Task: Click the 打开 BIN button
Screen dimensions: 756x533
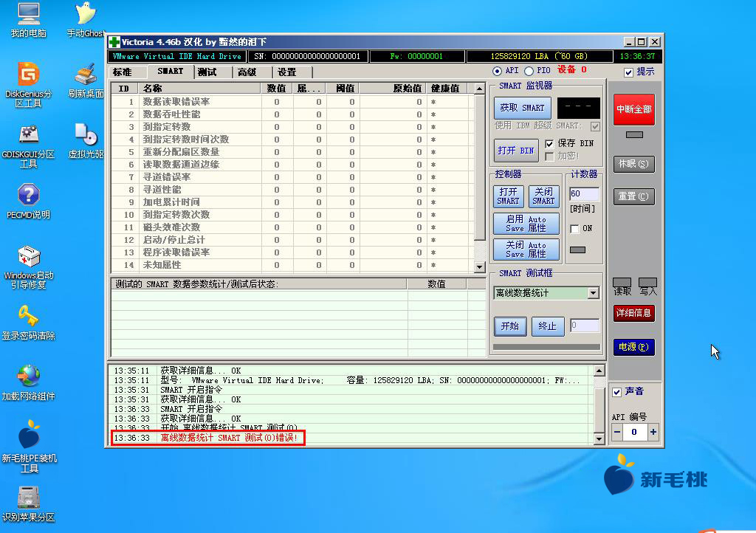Action: point(516,151)
